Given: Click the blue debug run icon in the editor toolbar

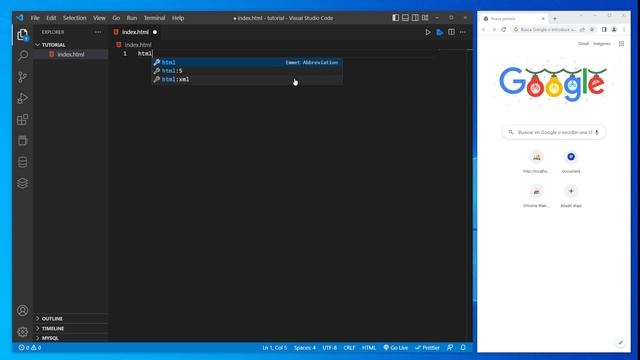Looking at the screenshot, I should [440, 32].
